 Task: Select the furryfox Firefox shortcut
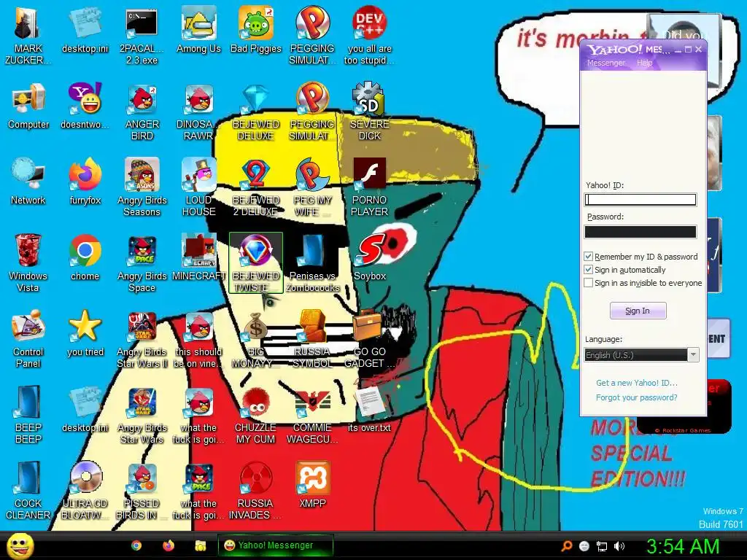click(x=85, y=182)
